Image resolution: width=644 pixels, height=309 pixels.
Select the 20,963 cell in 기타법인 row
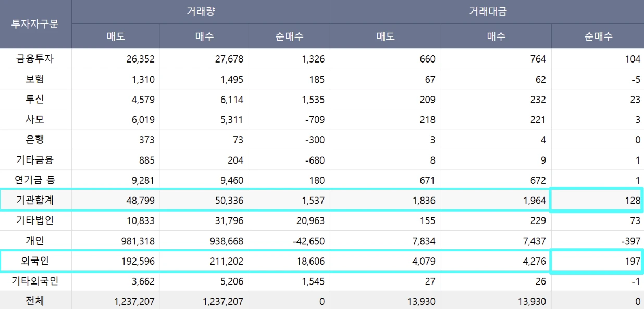point(307,220)
